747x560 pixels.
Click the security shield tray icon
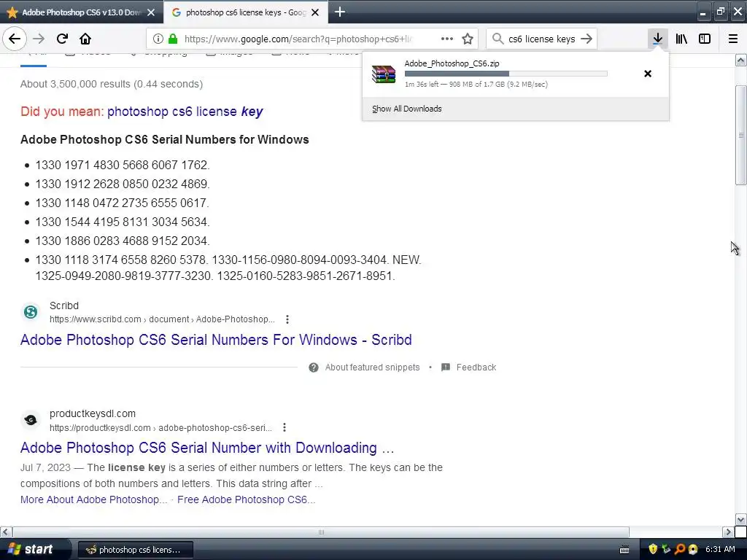tap(653, 549)
